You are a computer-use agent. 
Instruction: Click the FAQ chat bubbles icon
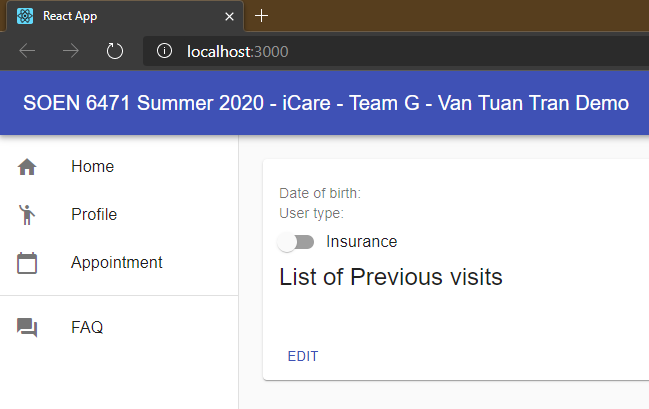[x=27, y=327]
